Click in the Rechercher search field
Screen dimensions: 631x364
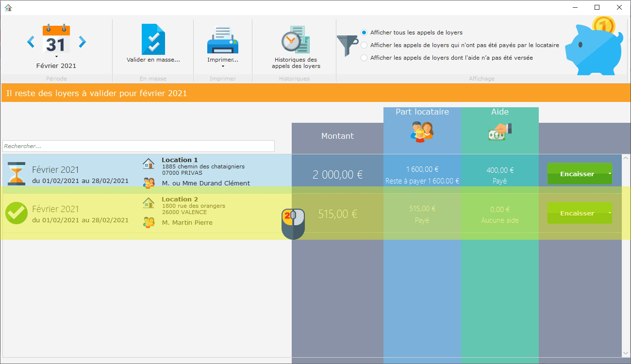(138, 146)
